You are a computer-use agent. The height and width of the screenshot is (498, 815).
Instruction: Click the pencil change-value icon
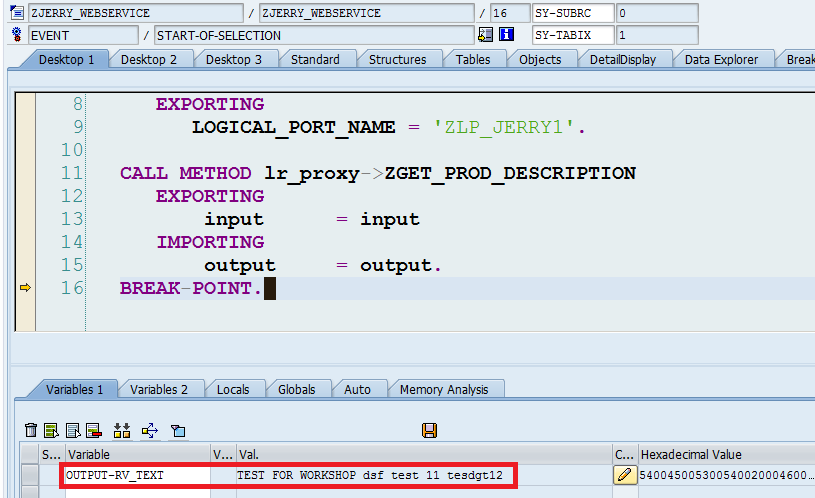[x=625, y=475]
